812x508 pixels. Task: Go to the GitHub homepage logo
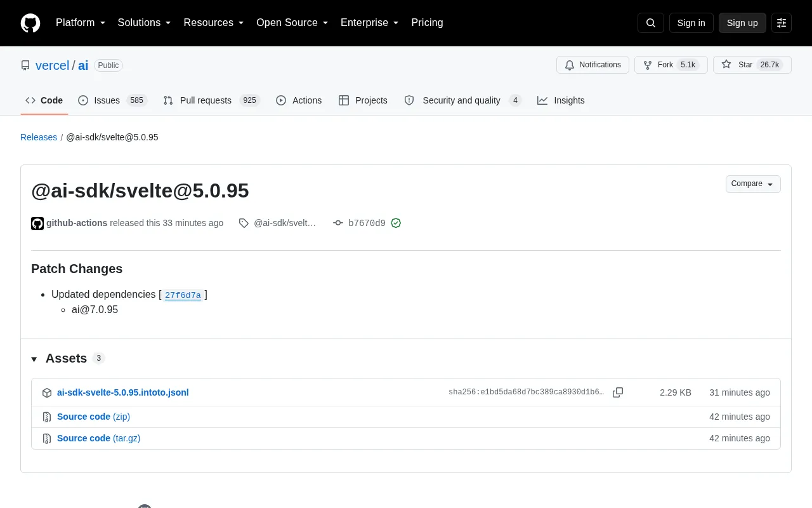pyautogui.click(x=30, y=23)
